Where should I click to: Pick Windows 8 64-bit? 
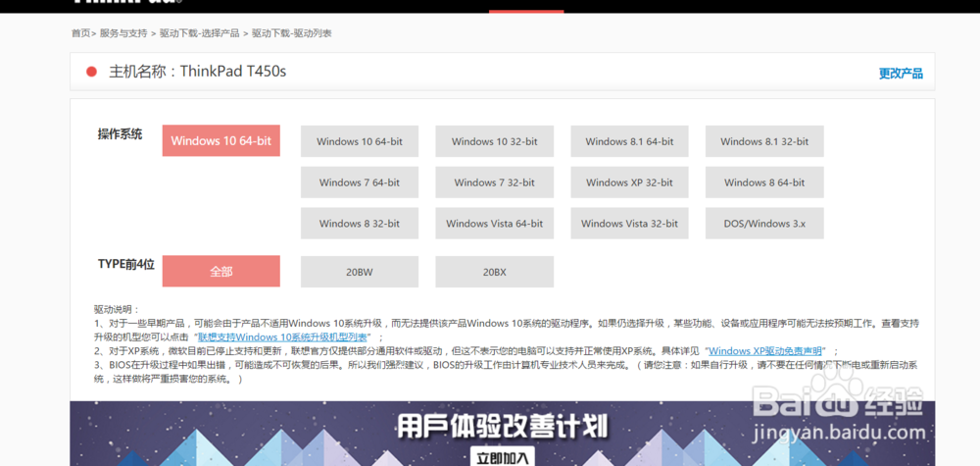764,182
